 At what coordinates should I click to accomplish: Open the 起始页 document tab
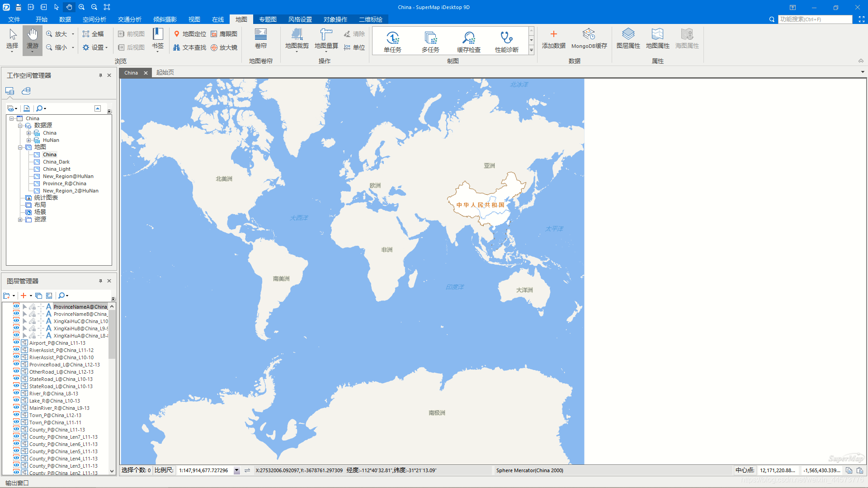click(165, 72)
